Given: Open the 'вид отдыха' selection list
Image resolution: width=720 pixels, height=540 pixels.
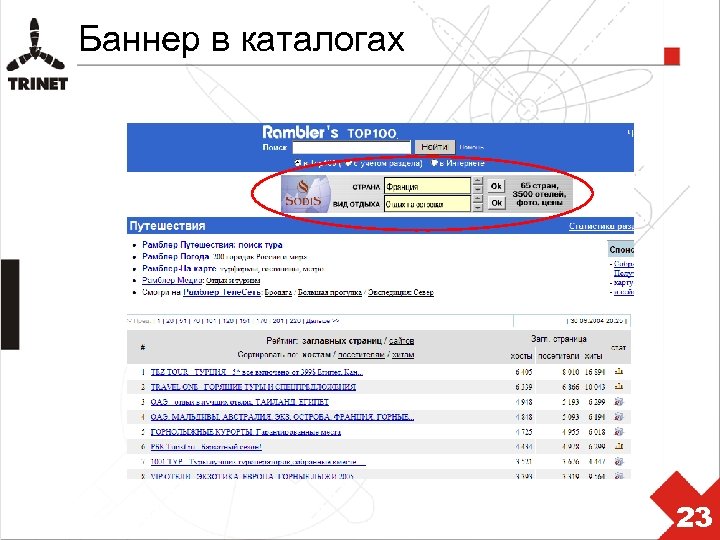Looking at the screenshot, I should click(x=427, y=204).
